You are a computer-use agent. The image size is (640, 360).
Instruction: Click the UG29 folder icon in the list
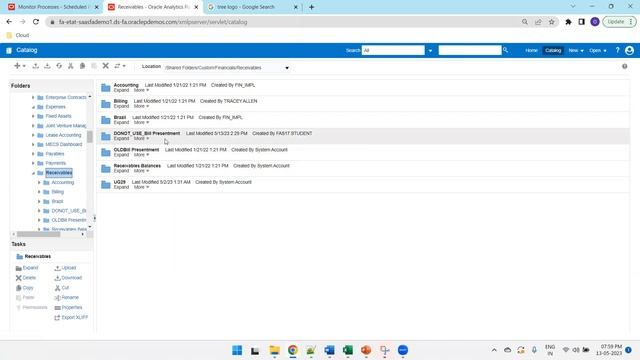(x=106, y=185)
